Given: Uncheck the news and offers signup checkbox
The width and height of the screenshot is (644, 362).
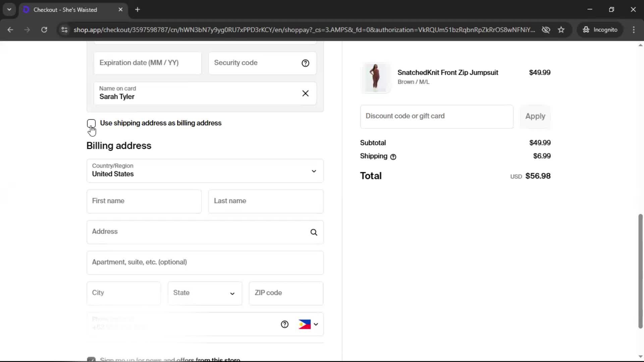Looking at the screenshot, I should click(91, 359).
